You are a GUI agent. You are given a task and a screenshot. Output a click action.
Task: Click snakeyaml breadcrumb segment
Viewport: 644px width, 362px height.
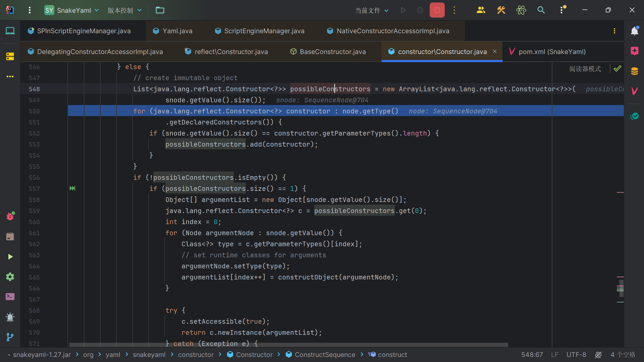[x=149, y=355]
